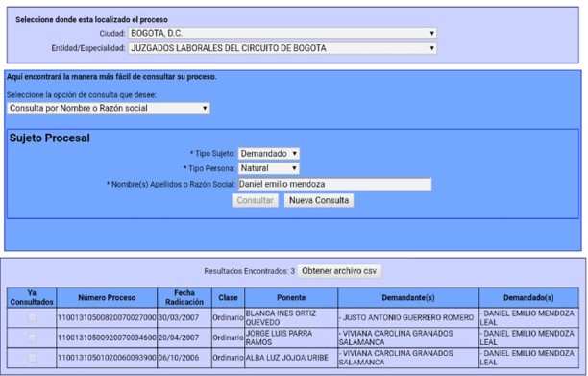This screenshot has width=588, height=376.
Task: Open process number 11001310501020060093900
Action: 107,358
